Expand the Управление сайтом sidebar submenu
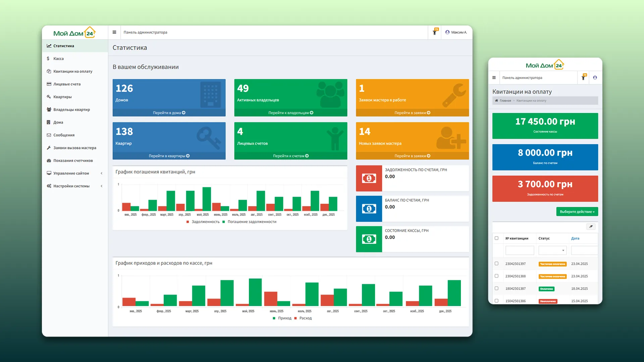 101,173
